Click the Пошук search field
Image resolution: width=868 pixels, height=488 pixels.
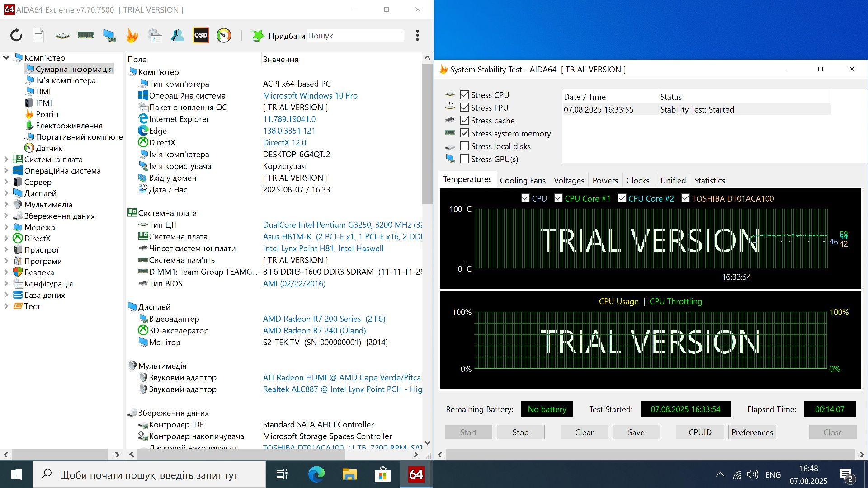click(x=355, y=35)
